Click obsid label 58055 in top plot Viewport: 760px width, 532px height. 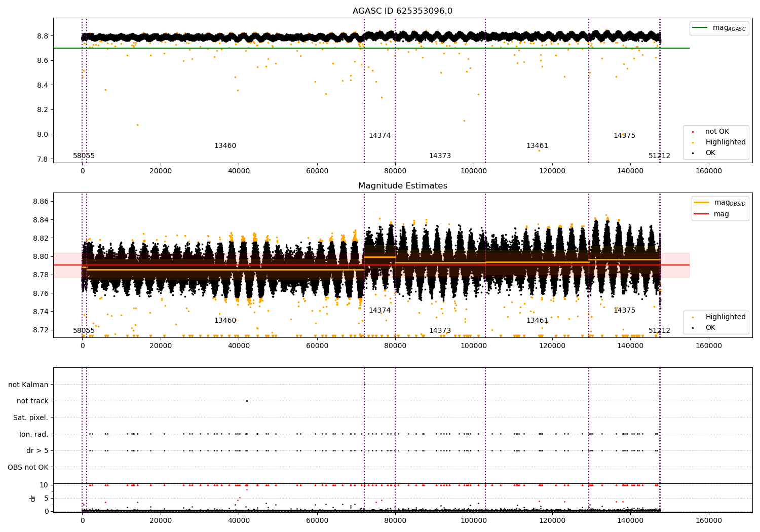click(x=84, y=156)
